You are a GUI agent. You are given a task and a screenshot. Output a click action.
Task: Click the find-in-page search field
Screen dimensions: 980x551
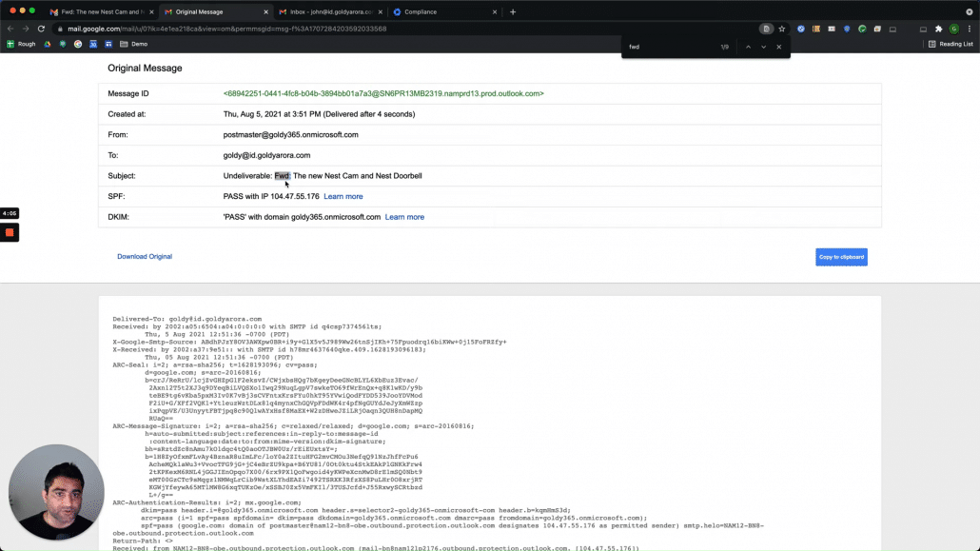click(x=670, y=47)
